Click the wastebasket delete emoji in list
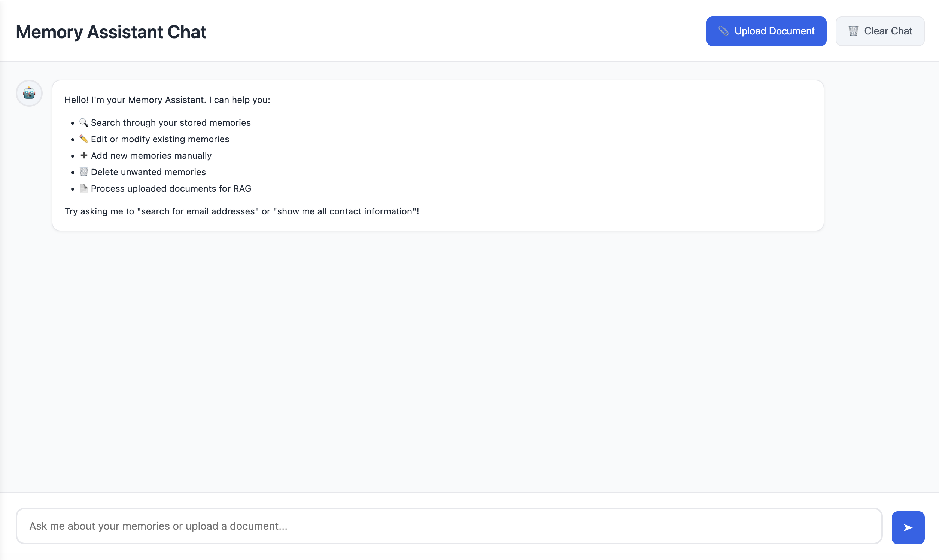Image resolution: width=939 pixels, height=560 pixels. tap(84, 172)
